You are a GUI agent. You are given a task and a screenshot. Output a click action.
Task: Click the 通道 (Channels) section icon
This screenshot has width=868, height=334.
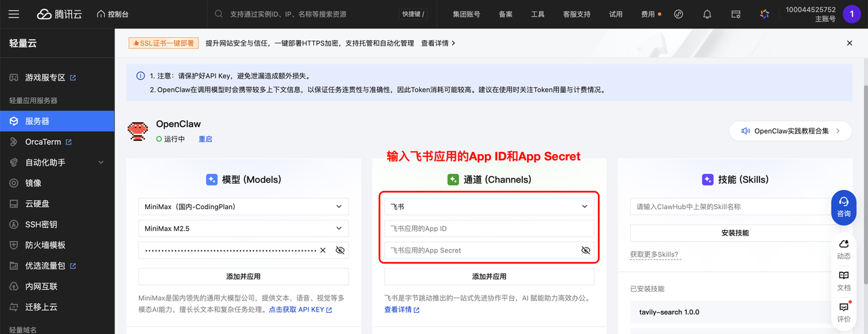click(453, 179)
